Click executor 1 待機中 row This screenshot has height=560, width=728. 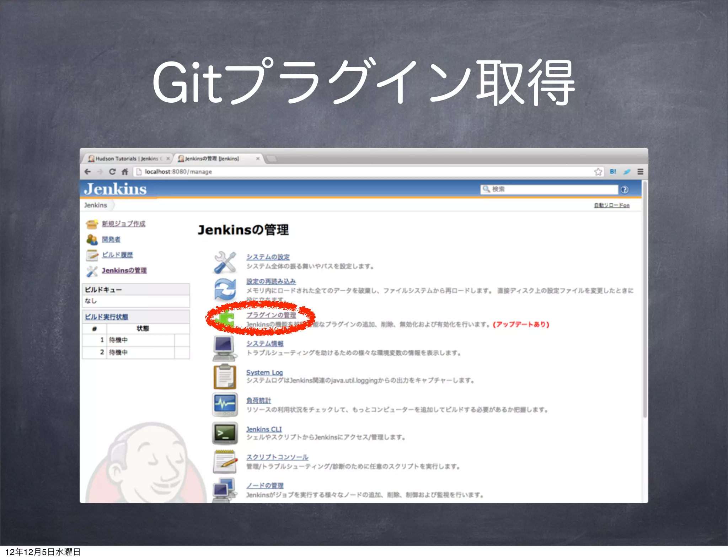[x=136, y=340]
